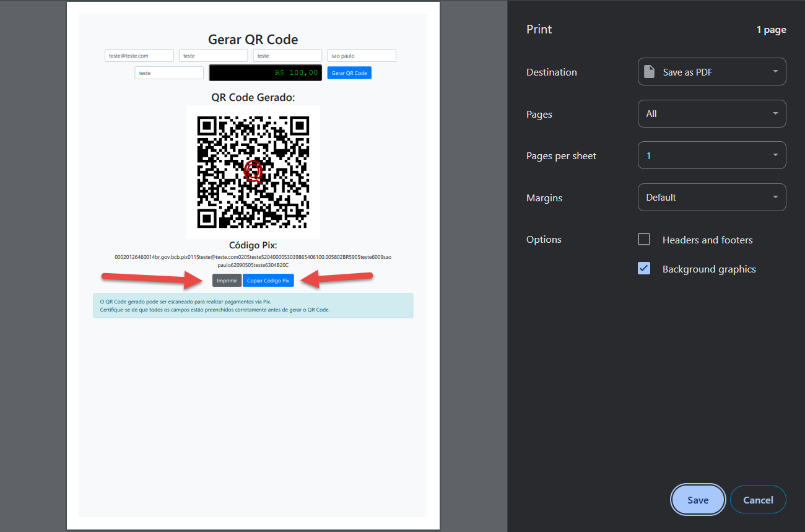The width and height of the screenshot is (805, 532).
Task: Expand the Margins dropdown set to Default
Action: pyautogui.click(x=711, y=198)
